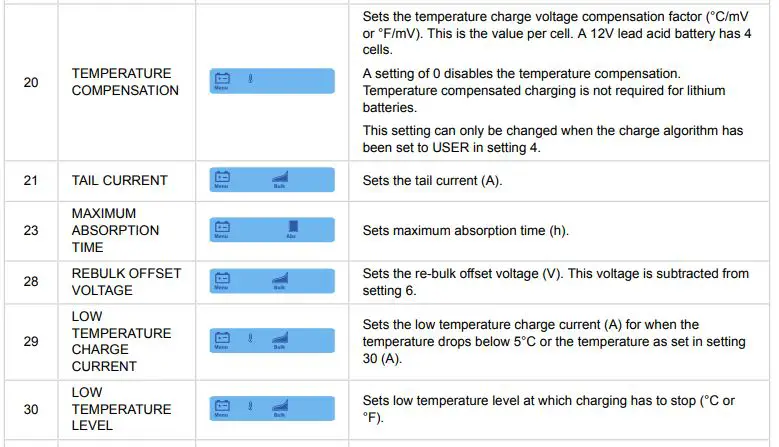Click Bulk icon in Rebulk Offset Voltage row

(281, 280)
